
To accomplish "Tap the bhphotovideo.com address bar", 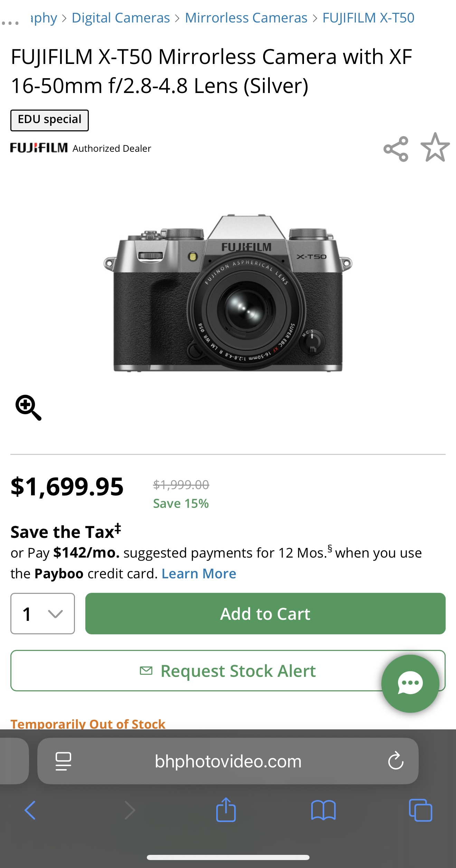I will (x=228, y=761).
